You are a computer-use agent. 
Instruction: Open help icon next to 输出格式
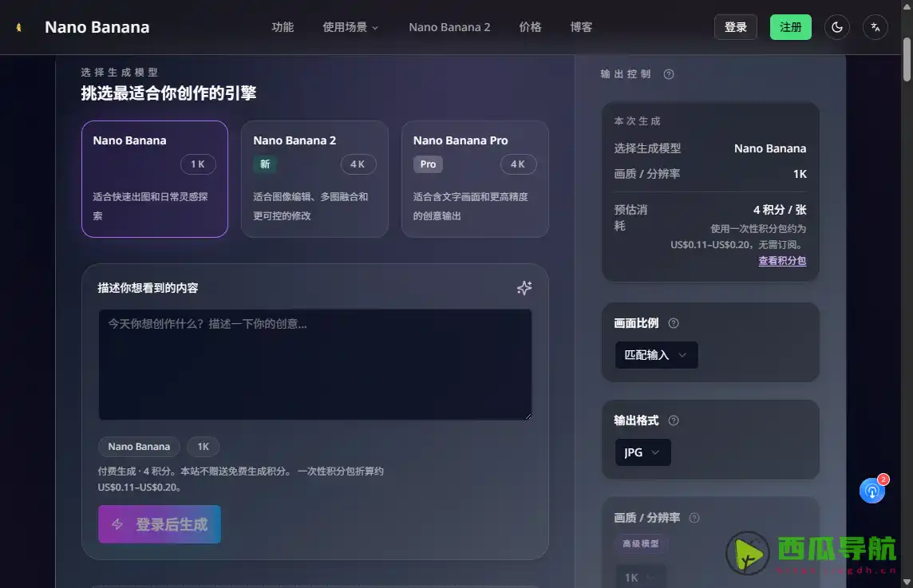point(673,420)
